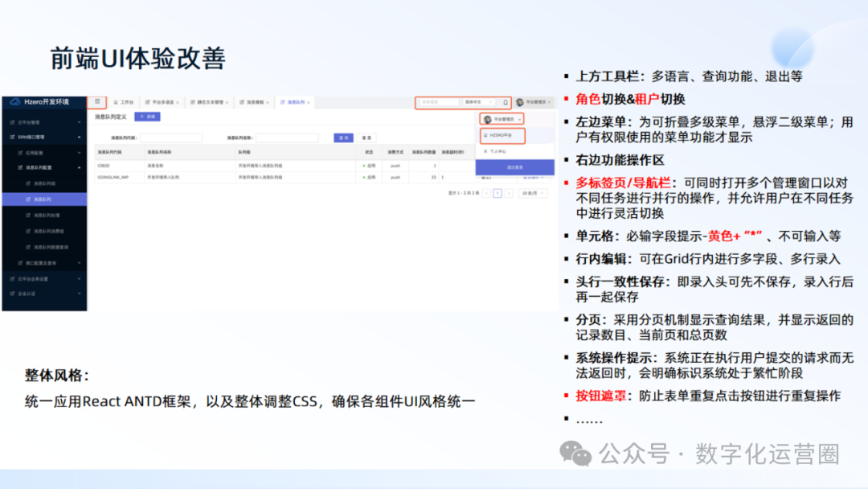Open 个人中心 in user menu

click(515, 151)
